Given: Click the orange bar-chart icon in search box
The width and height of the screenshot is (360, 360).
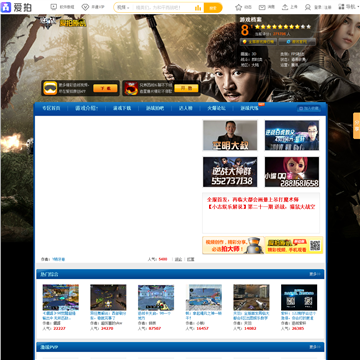Looking at the screenshot, I should click(x=198, y=7).
